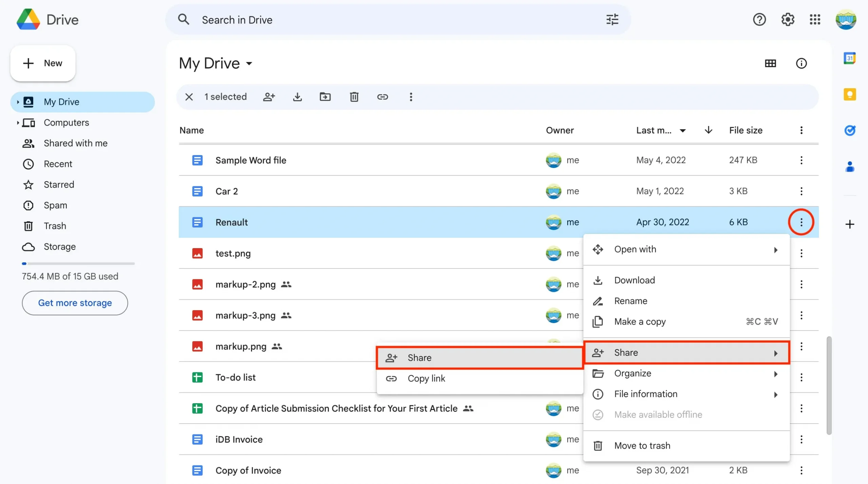Select Move to trash from context menu
Viewport: 868px width, 484px height.
coord(643,445)
